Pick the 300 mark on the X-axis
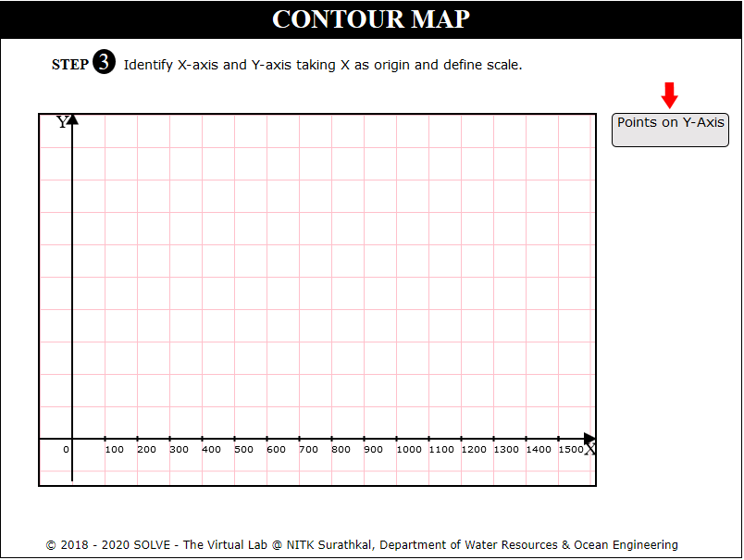Viewport: 744px width, 560px height. (179, 450)
